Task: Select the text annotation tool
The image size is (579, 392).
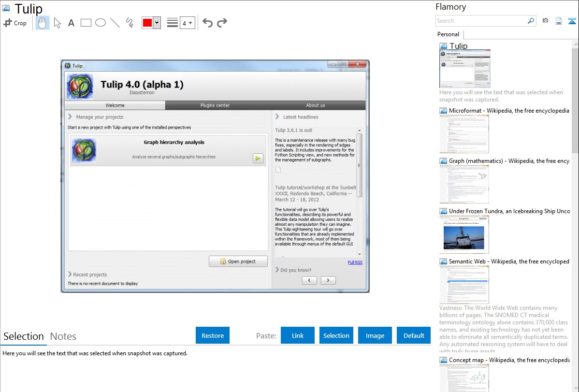Action: click(71, 23)
